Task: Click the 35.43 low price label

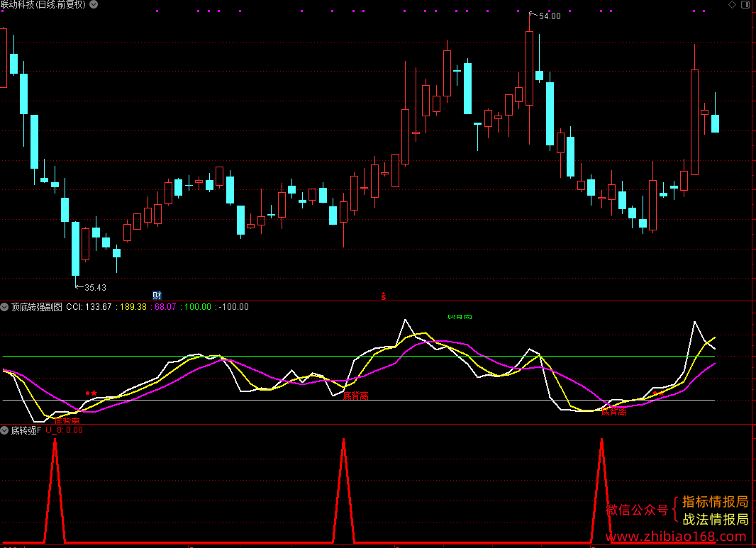Action: 95,288
